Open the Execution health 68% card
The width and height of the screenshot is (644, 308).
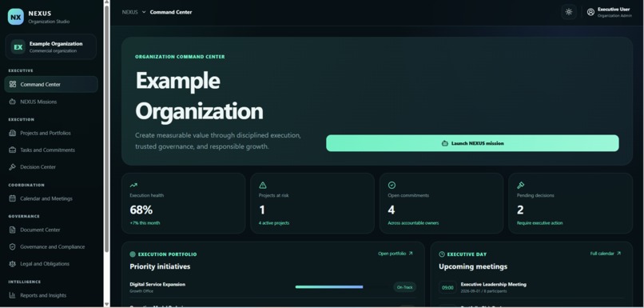(184, 203)
